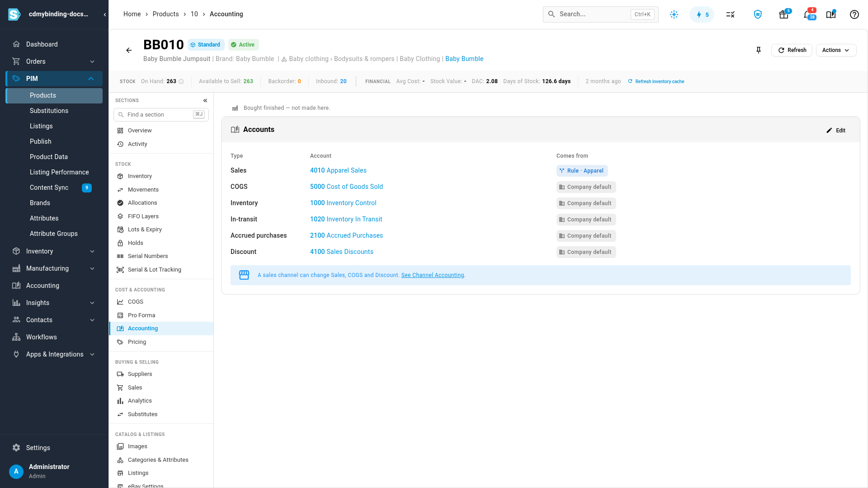Open notifications bell icon

pyautogui.click(x=808, y=14)
